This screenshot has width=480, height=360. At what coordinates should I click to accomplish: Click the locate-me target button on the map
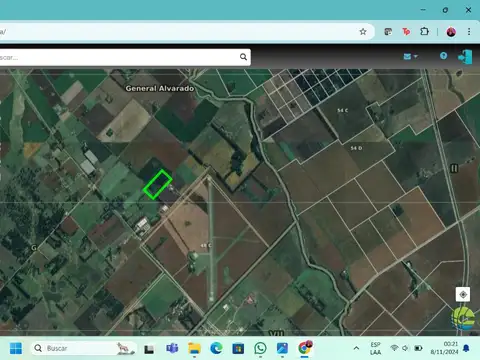[463, 294]
